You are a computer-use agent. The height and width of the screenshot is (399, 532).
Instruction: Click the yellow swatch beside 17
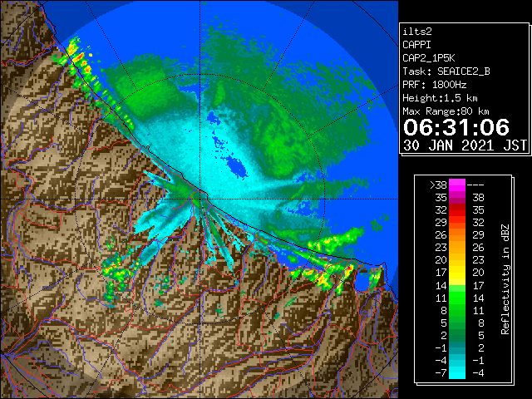pos(457,273)
